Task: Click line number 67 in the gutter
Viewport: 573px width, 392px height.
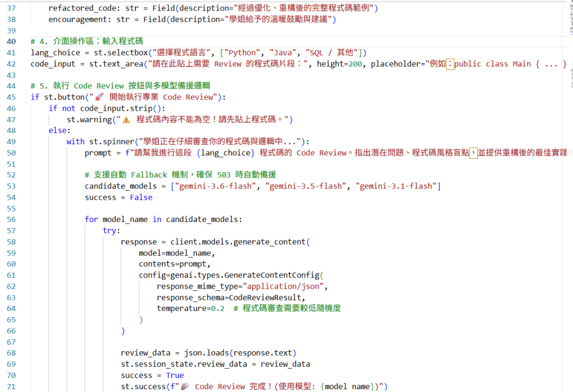Action: click(x=11, y=342)
